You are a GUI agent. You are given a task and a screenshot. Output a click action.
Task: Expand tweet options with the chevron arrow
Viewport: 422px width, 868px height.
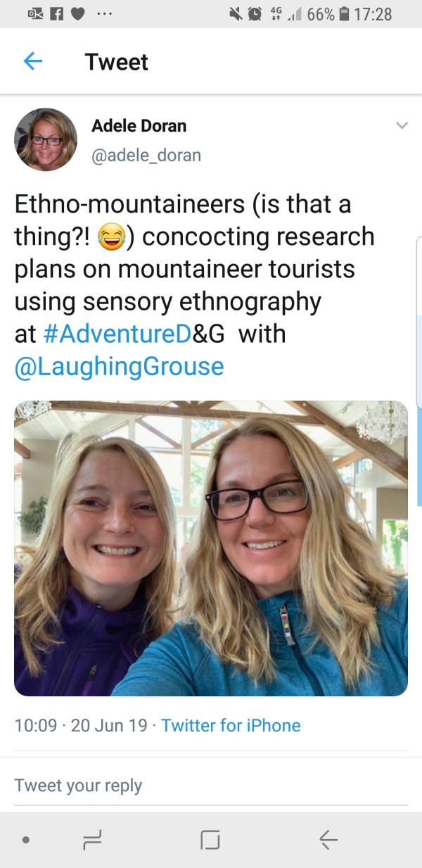(402, 126)
